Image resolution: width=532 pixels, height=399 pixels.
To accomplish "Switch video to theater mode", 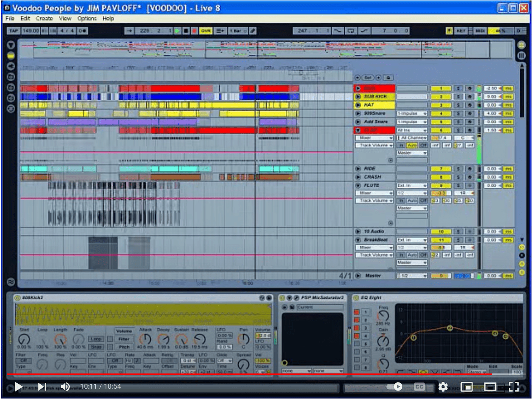I will coord(490,387).
